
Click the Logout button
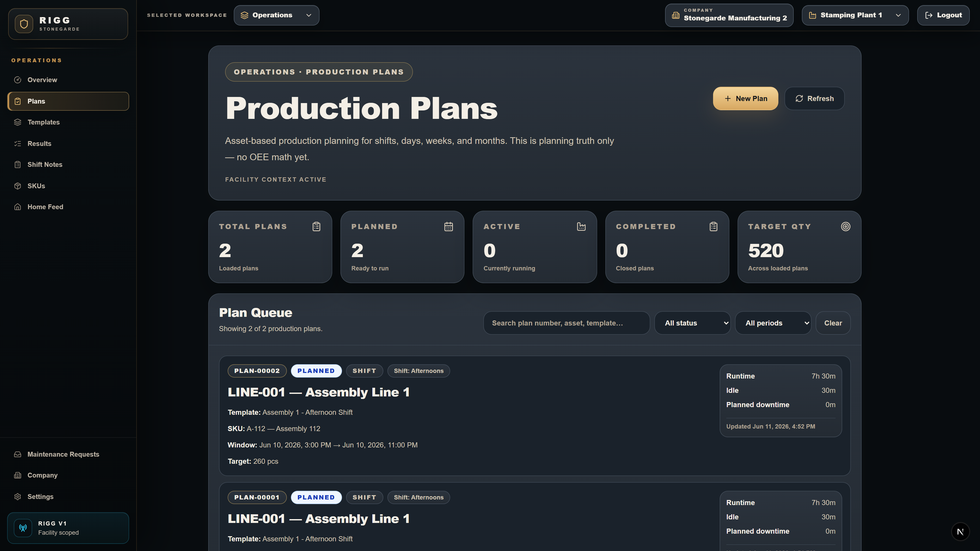(x=943, y=15)
